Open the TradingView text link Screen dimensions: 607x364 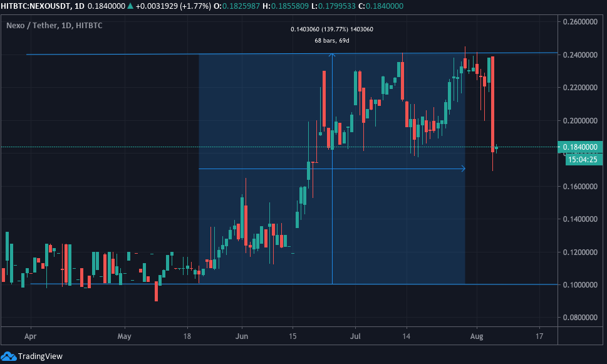coord(40,356)
